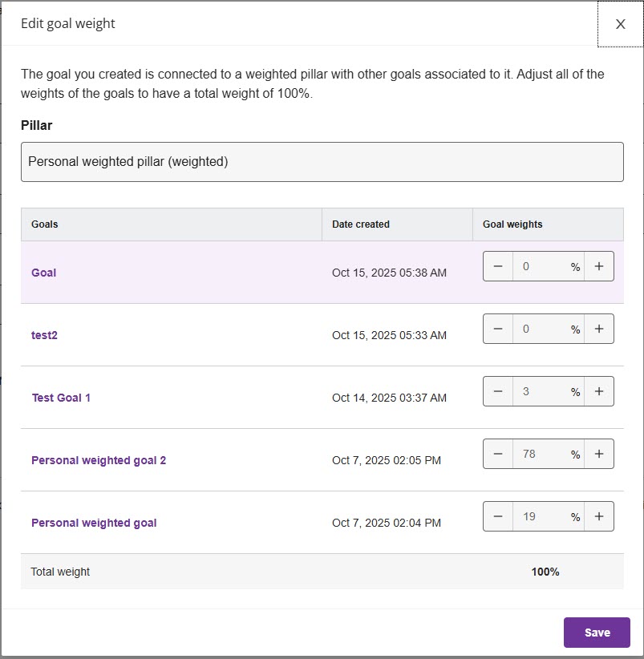Image resolution: width=644 pixels, height=659 pixels.
Task: Increase weight for the Goal row
Action: (599, 267)
